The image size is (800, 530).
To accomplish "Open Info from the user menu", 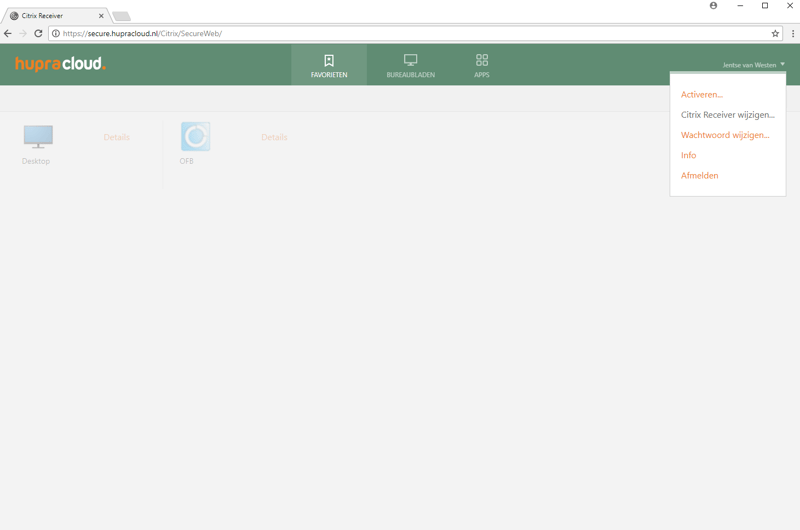I will 688,155.
